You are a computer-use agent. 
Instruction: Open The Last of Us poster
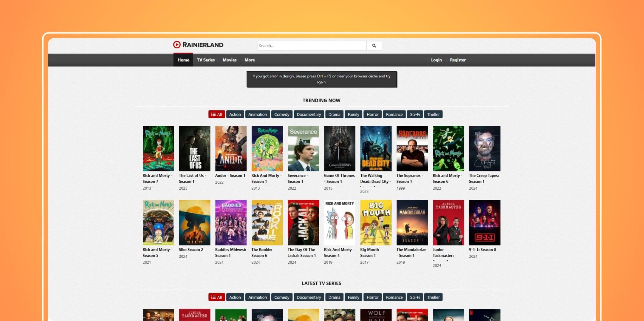[195, 148]
